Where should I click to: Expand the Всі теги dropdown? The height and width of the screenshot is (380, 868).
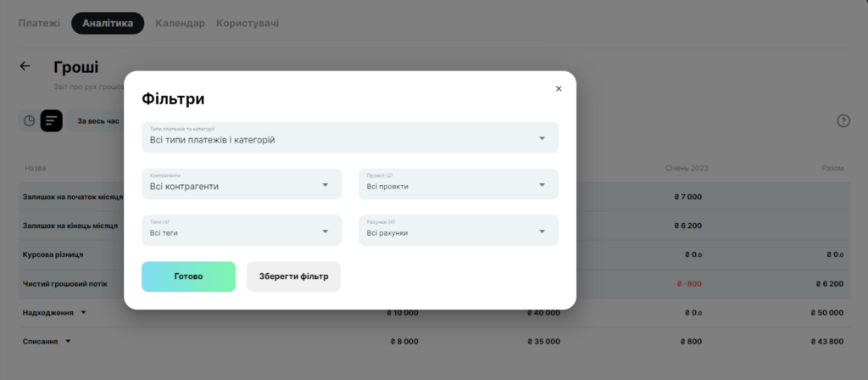[x=242, y=231]
